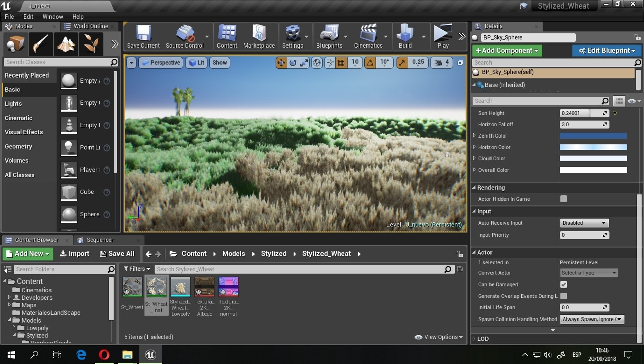644x364 pixels.
Task: Expand Zenith Color property
Action: [x=474, y=135]
